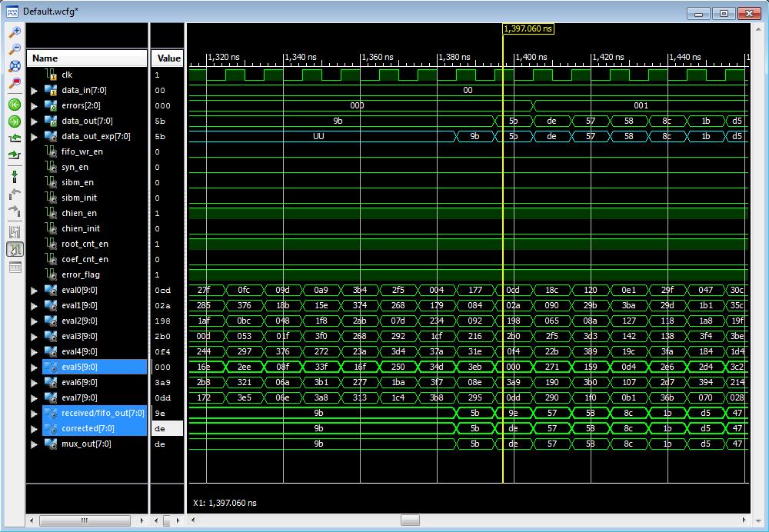Click the error_flag signal icon

pyautogui.click(x=51, y=274)
